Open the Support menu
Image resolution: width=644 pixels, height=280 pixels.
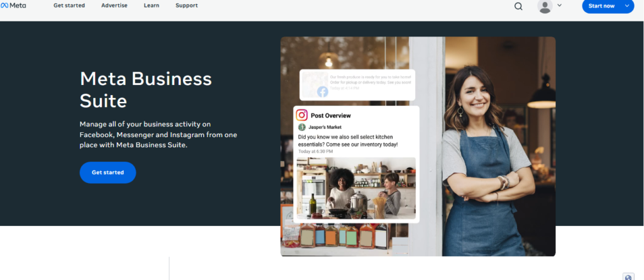(186, 5)
